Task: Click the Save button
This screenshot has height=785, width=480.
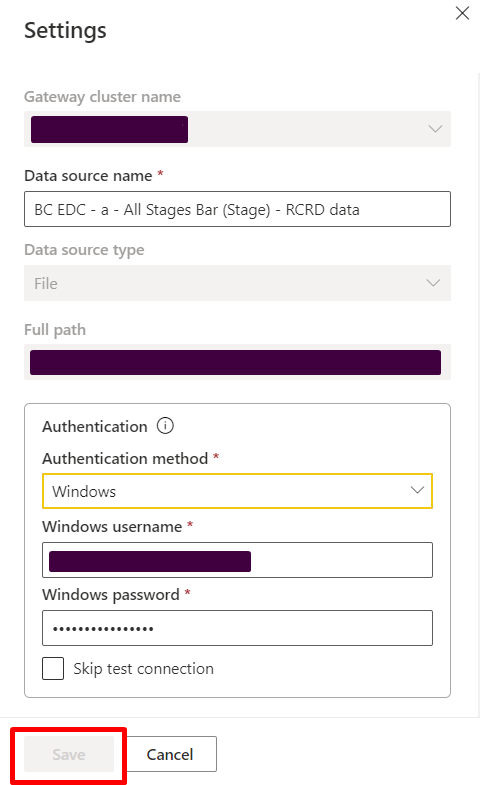Action: click(69, 754)
